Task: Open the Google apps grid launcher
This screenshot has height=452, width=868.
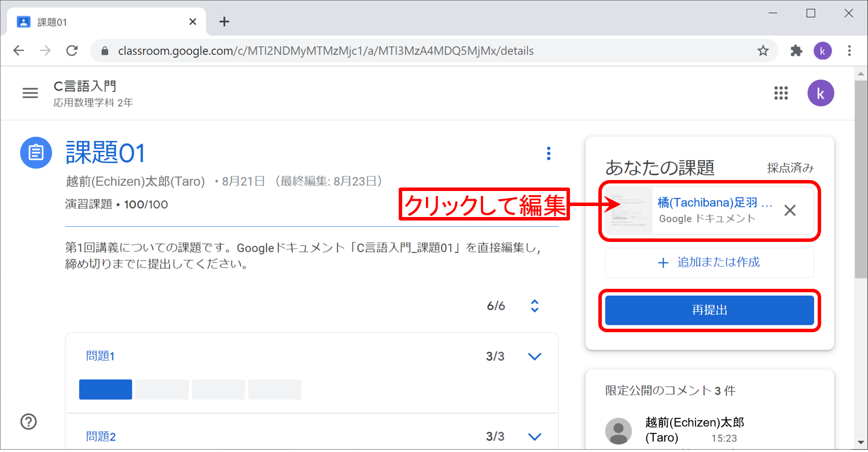Action: coord(781,93)
